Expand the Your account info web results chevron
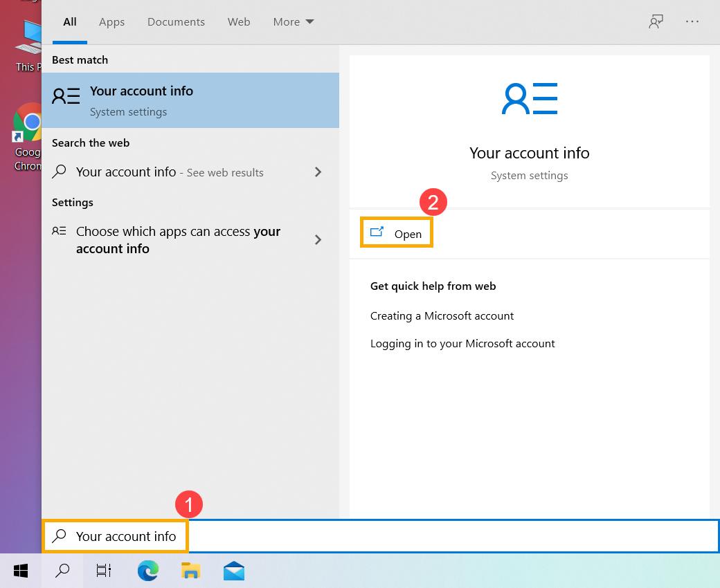Image resolution: width=720 pixels, height=588 pixels. pyautogui.click(x=318, y=172)
